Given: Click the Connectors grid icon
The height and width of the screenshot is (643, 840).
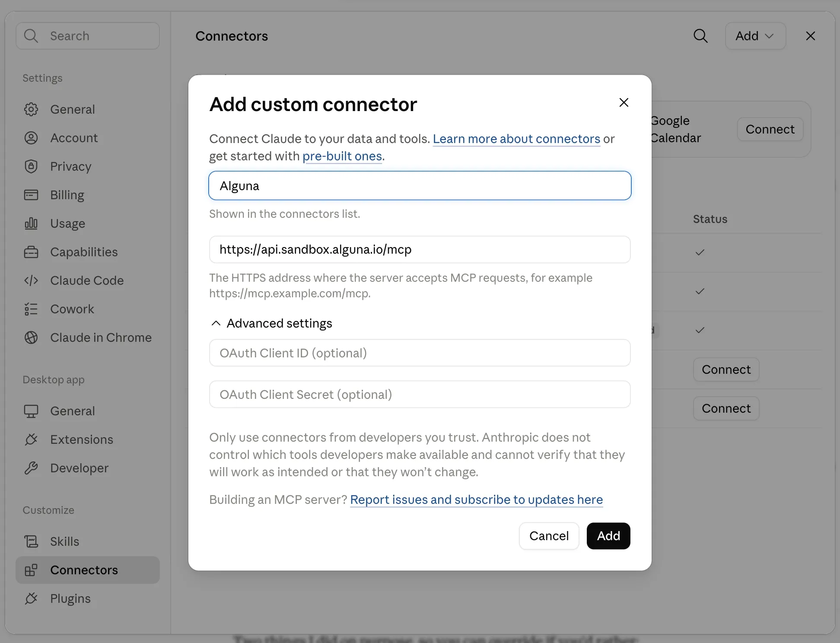Looking at the screenshot, I should pos(31,570).
